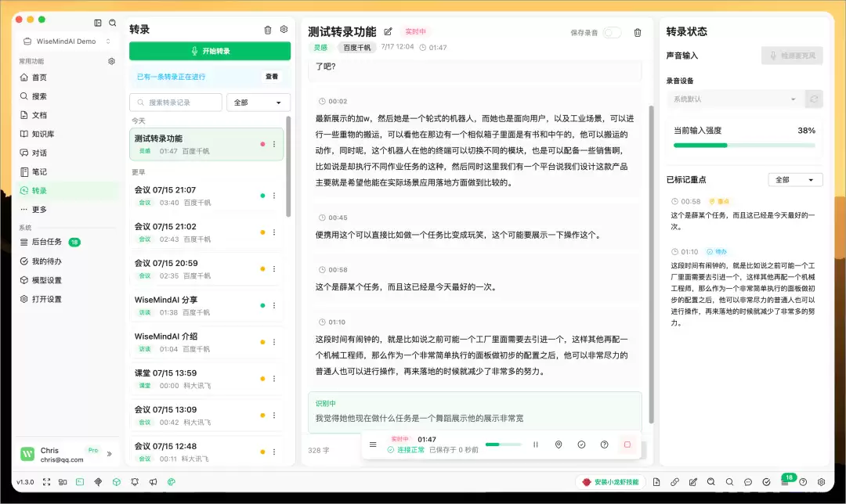Open the search magnifier above the sidebar
Screen dimensions: 846x504
(x=112, y=23)
